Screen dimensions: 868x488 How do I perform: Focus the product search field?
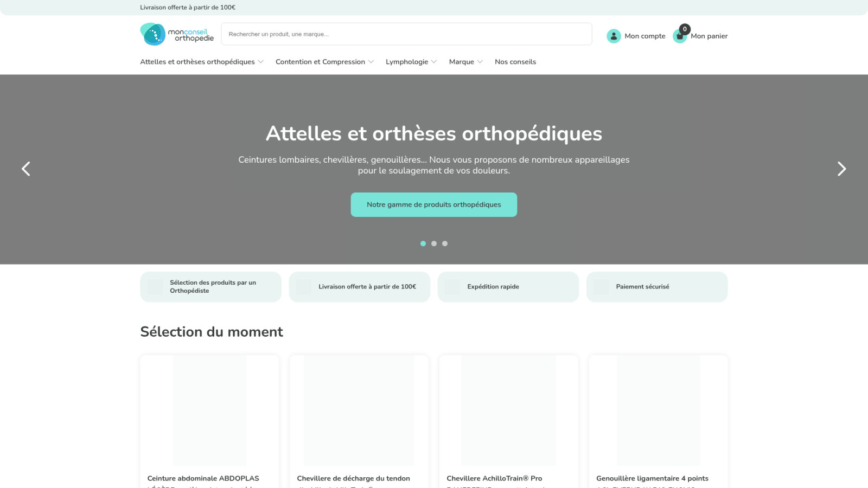406,34
